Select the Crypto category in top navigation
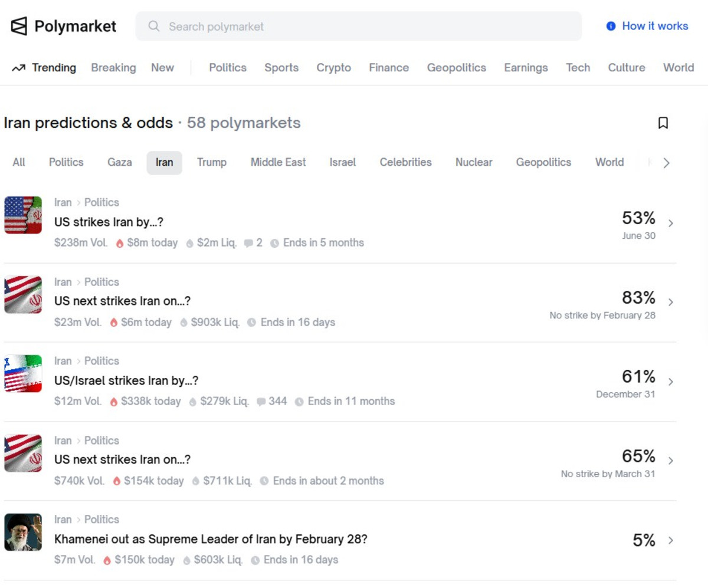 [333, 68]
